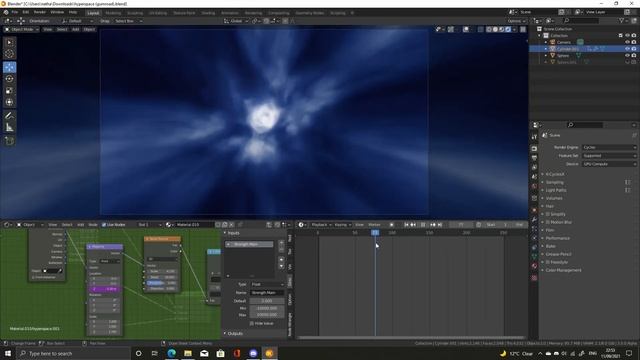Select the Move tool in the viewport toolbar
640x360 pixels.
[9, 67]
